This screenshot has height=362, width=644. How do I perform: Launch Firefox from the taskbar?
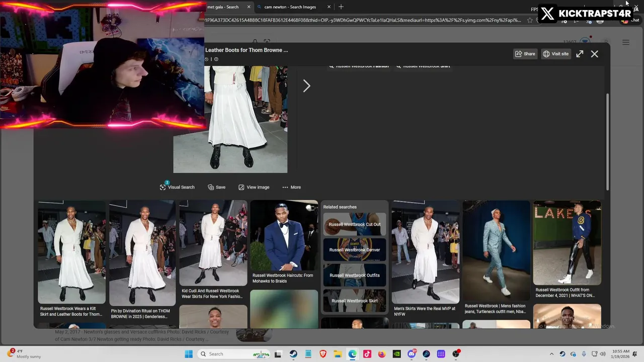click(x=382, y=354)
